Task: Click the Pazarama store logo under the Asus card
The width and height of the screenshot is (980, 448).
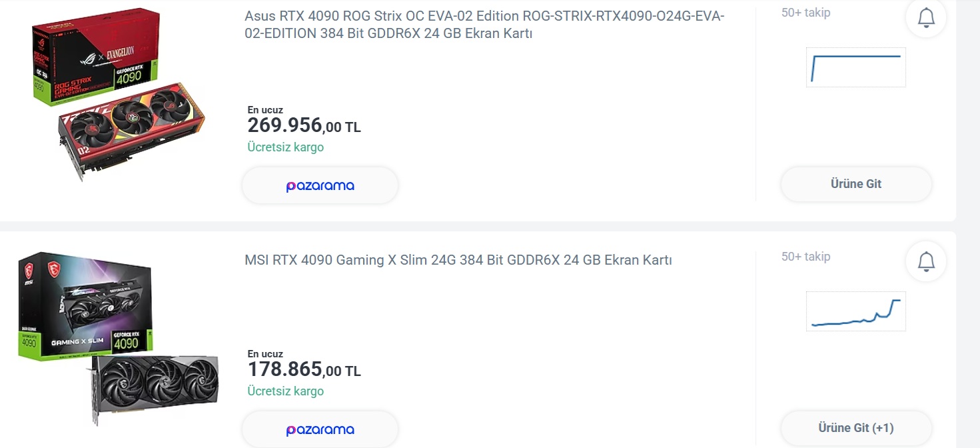Action: click(x=320, y=186)
